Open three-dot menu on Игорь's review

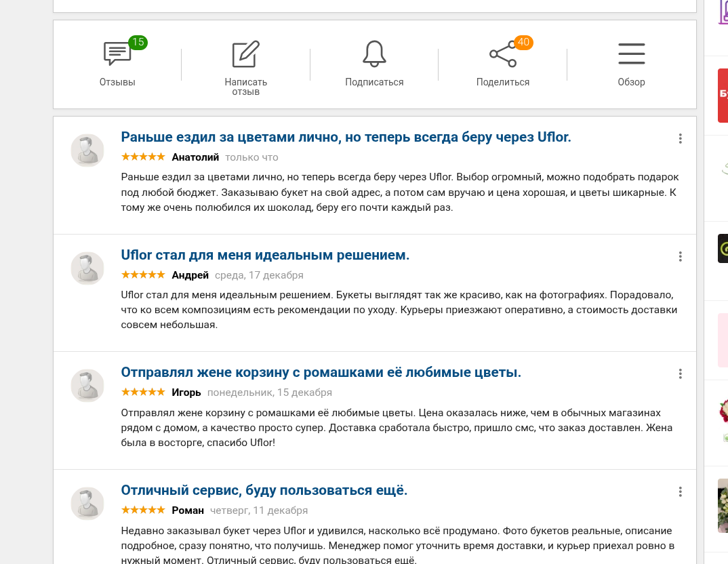pyautogui.click(x=680, y=374)
